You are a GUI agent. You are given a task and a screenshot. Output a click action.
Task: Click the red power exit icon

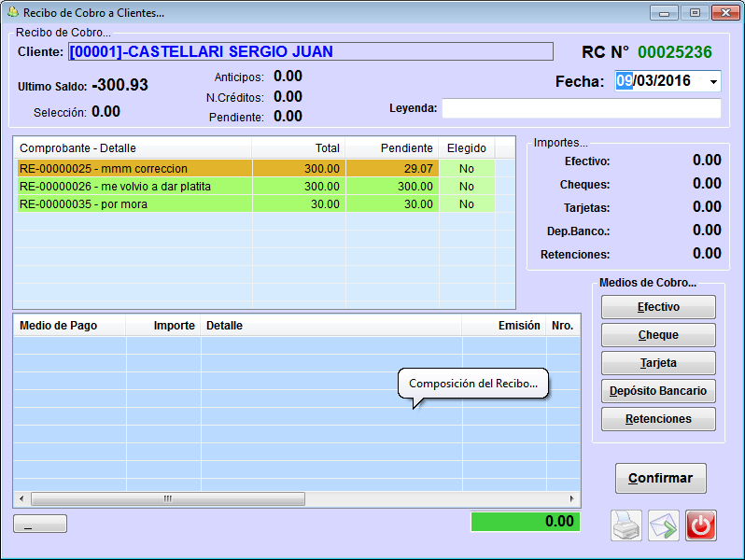click(x=701, y=525)
